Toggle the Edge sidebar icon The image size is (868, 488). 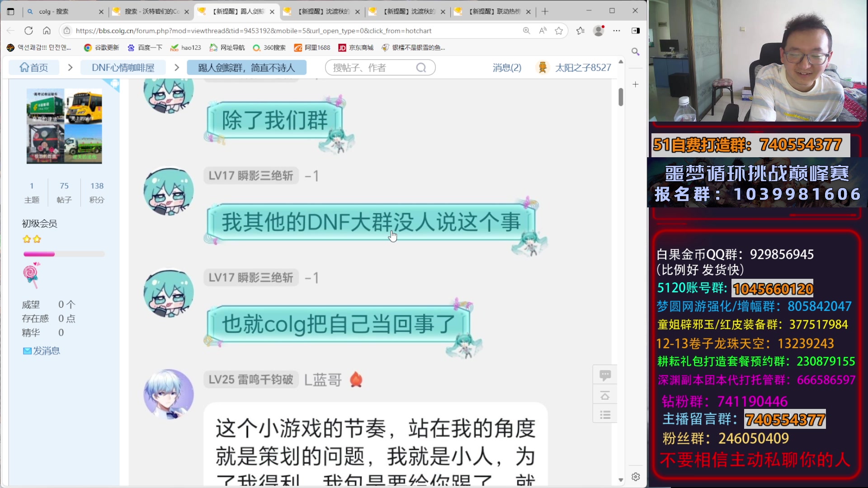coord(636,31)
